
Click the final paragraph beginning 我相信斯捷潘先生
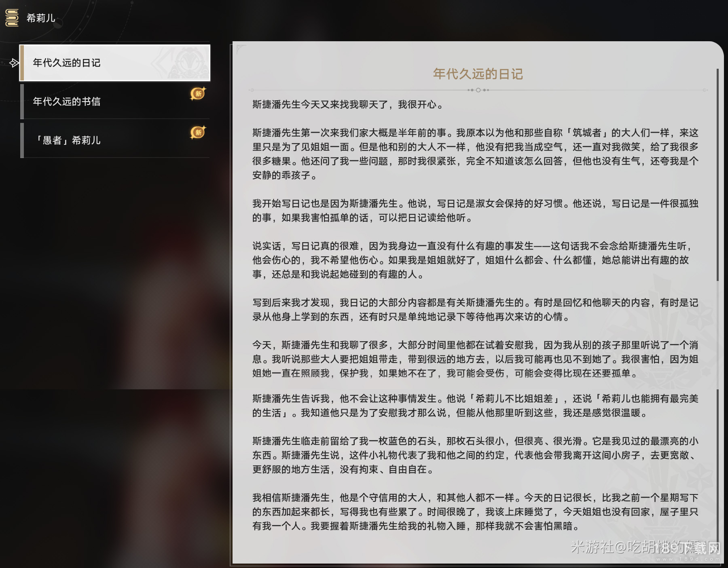click(x=475, y=512)
